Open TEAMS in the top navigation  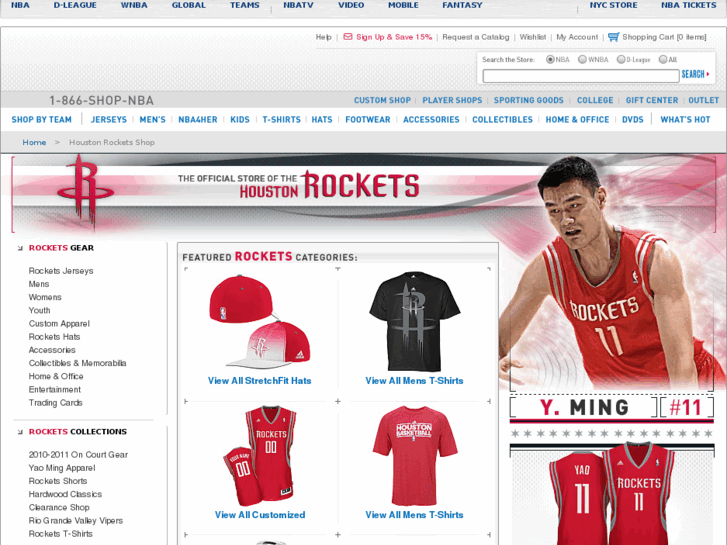(245, 5)
